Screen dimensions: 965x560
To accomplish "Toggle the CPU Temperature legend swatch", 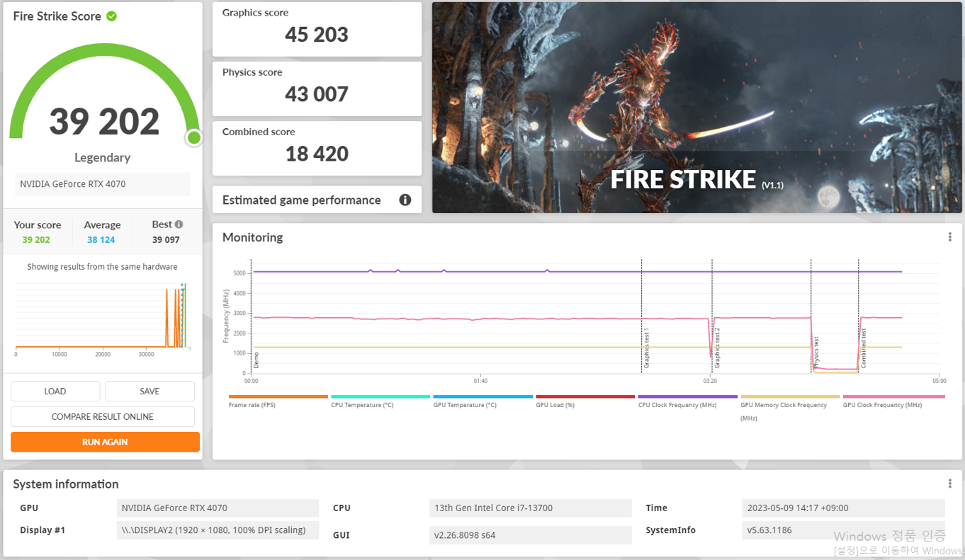I will [x=380, y=396].
